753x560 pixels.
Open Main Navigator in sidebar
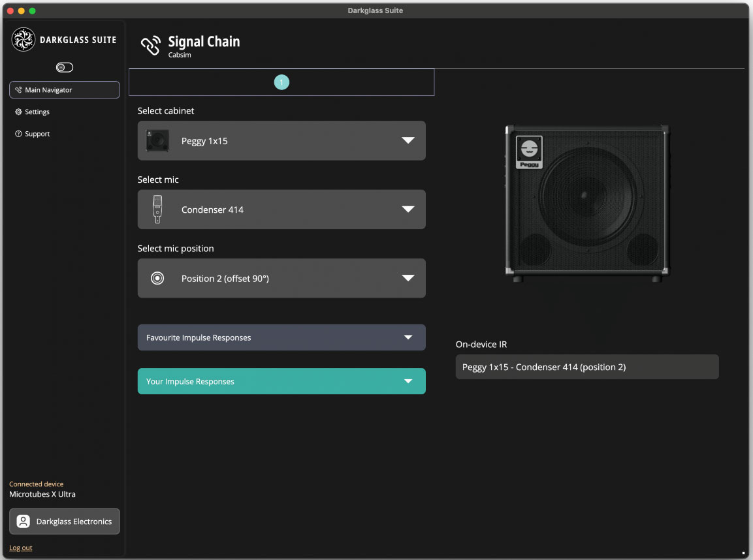65,89
